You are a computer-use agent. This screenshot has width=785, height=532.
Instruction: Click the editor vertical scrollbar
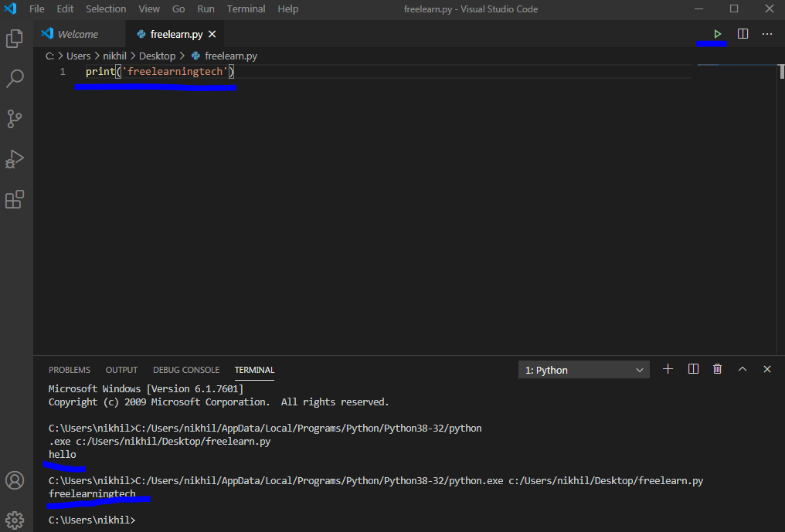[x=781, y=72]
